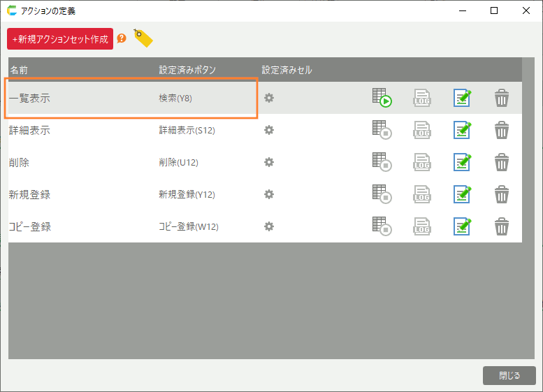Click the app icon in title bar
The height and width of the screenshot is (392, 543).
(12, 10)
